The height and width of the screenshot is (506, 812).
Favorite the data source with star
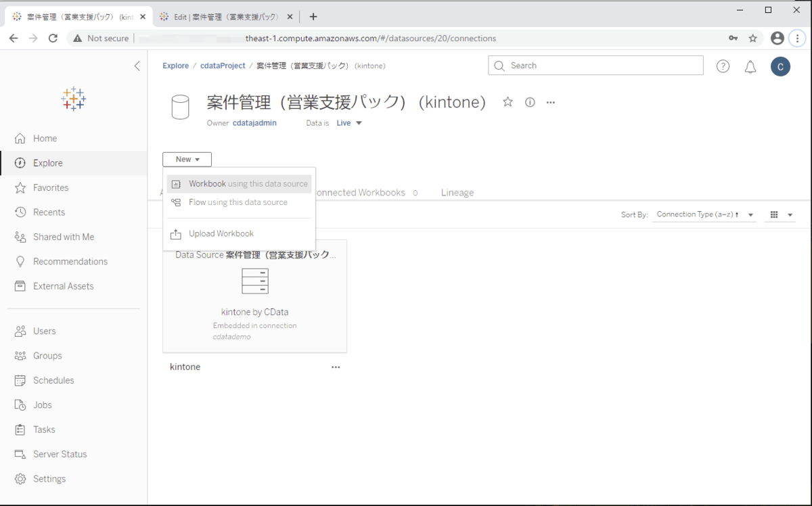[x=507, y=102]
